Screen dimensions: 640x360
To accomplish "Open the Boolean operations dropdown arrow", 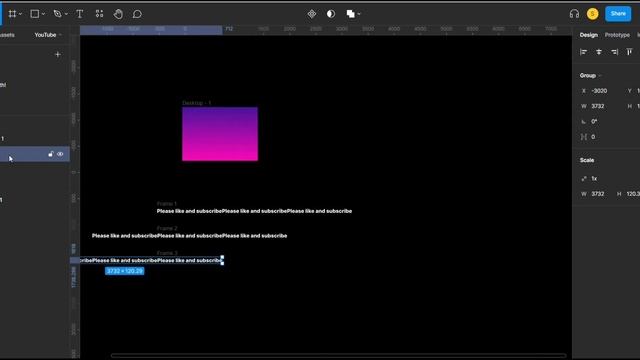I will click(359, 14).
